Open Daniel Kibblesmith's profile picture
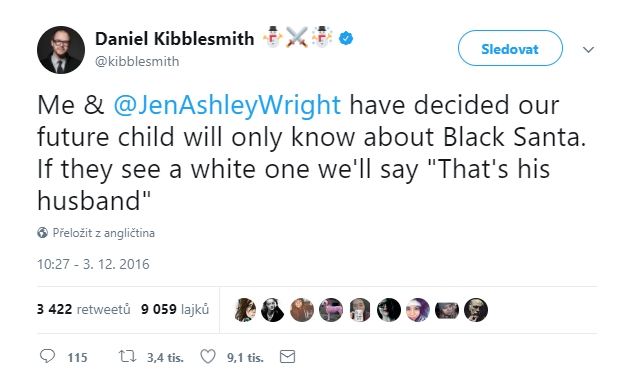 61,50
